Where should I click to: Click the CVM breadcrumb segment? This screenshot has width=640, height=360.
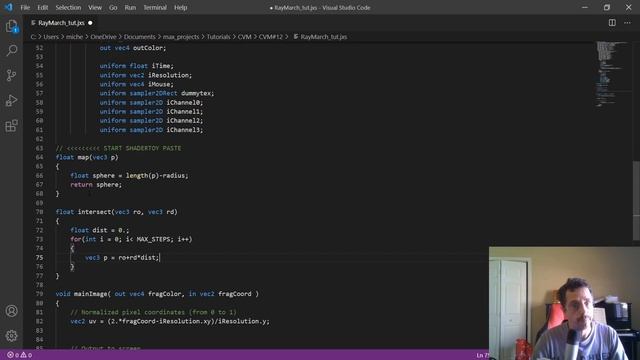click(x=244, y=37)
